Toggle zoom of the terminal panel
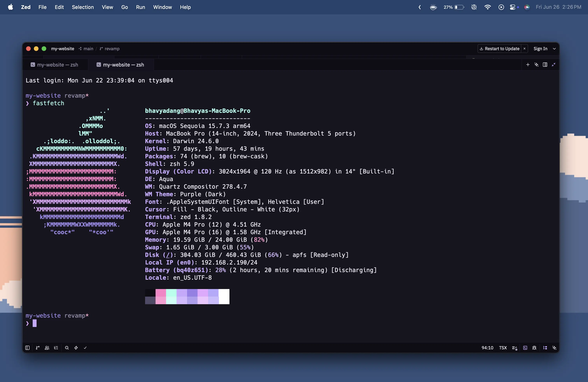Viewport: 588px width, 382px height. 554,65
